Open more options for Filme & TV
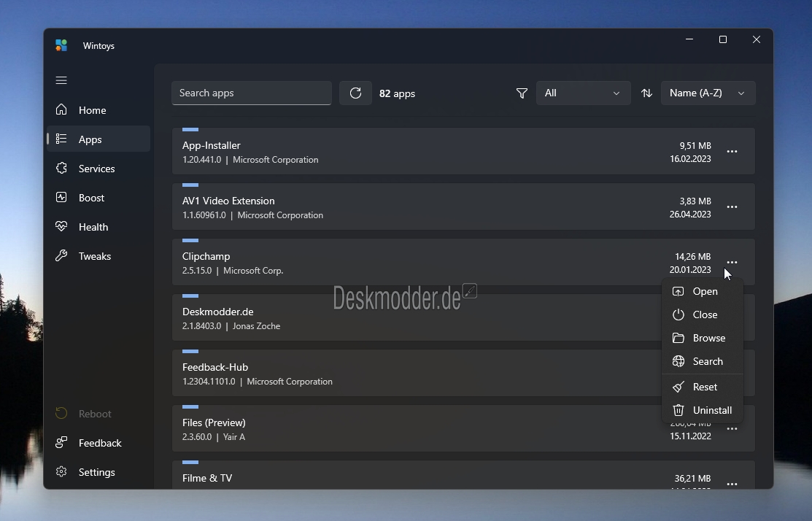 [x=732, y=485]
